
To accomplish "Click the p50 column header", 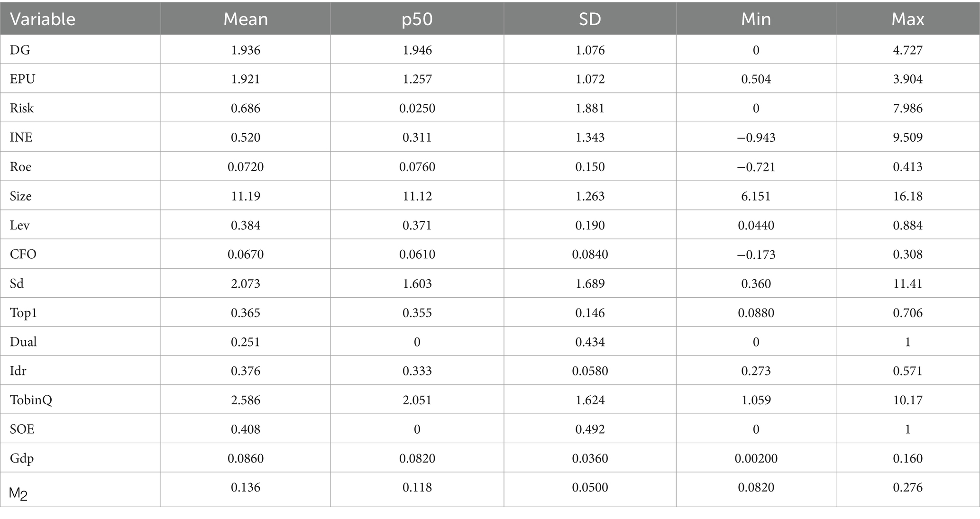I will pos(417,19).
